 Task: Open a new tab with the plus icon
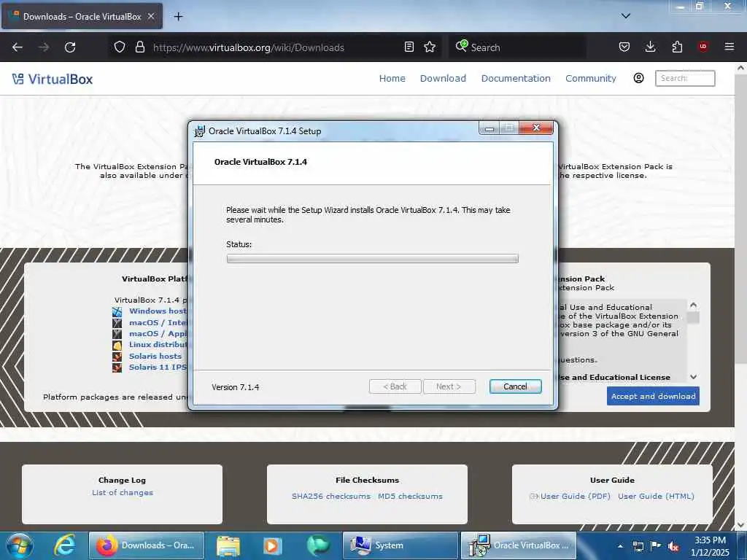(x=178, y=17)
